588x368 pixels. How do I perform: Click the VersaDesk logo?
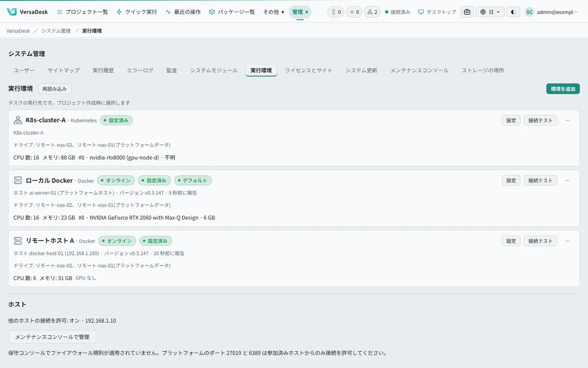(28, 12)
